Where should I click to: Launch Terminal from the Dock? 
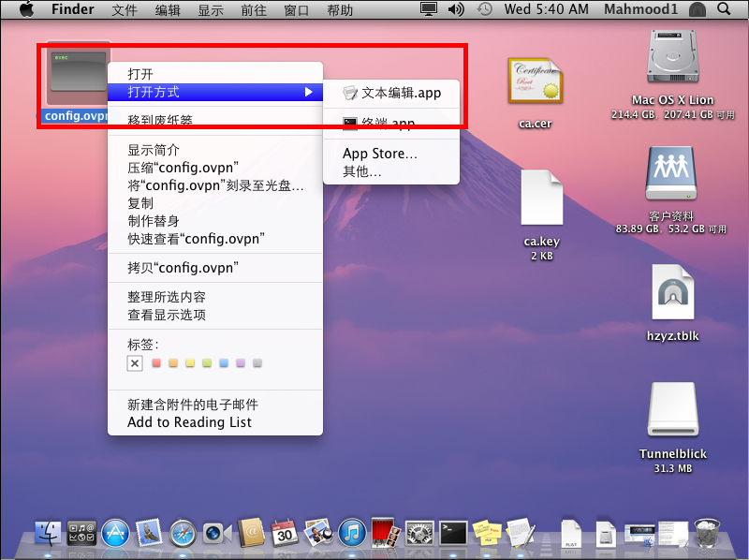point(453,533)
